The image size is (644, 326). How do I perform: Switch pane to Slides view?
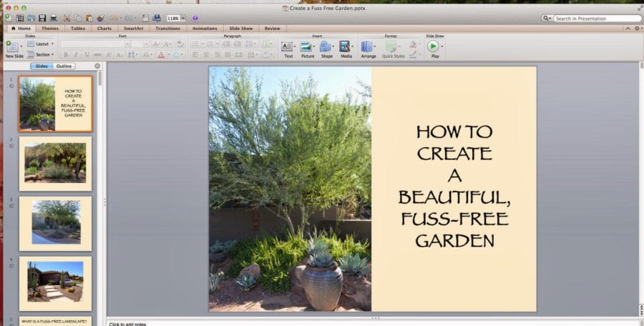pos(42,66)
